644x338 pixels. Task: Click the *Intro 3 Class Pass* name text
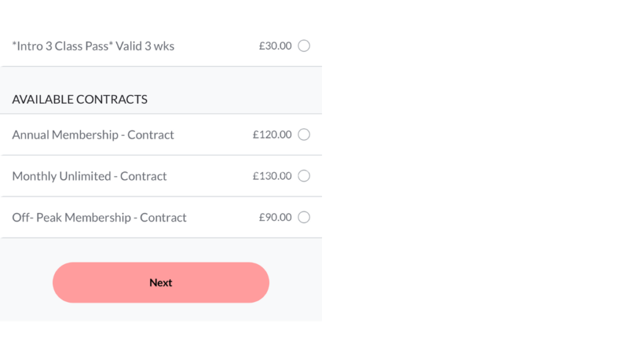coord(60,46)
